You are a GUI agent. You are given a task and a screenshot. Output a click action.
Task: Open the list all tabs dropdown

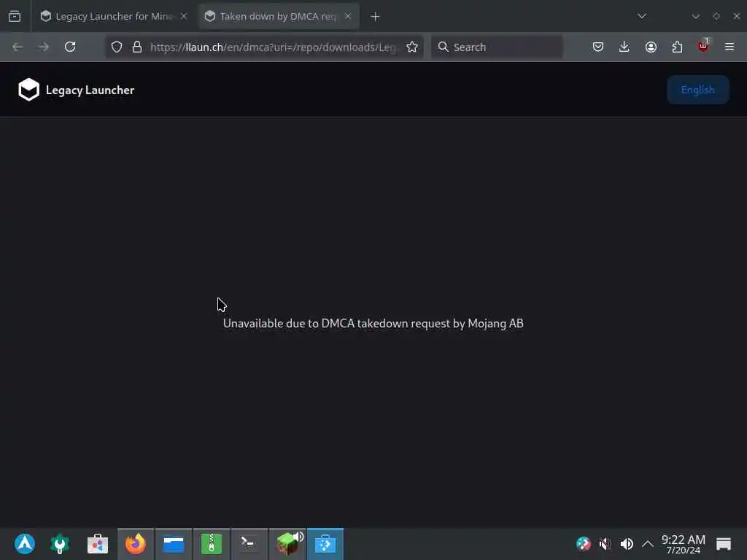pos(642,16)
